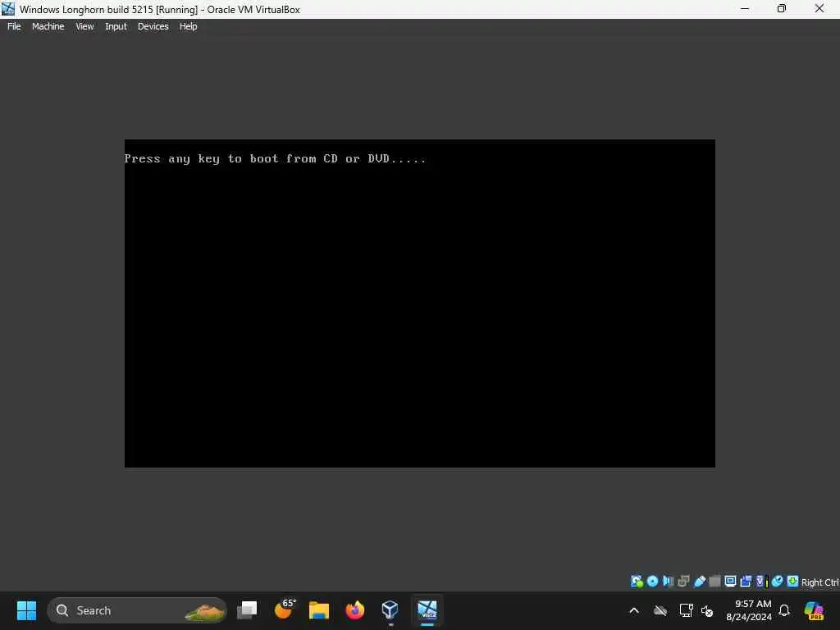Click the OneDrive cloud tray icon
The width and height of the screenshot is (840, 630).
(660, 610)
